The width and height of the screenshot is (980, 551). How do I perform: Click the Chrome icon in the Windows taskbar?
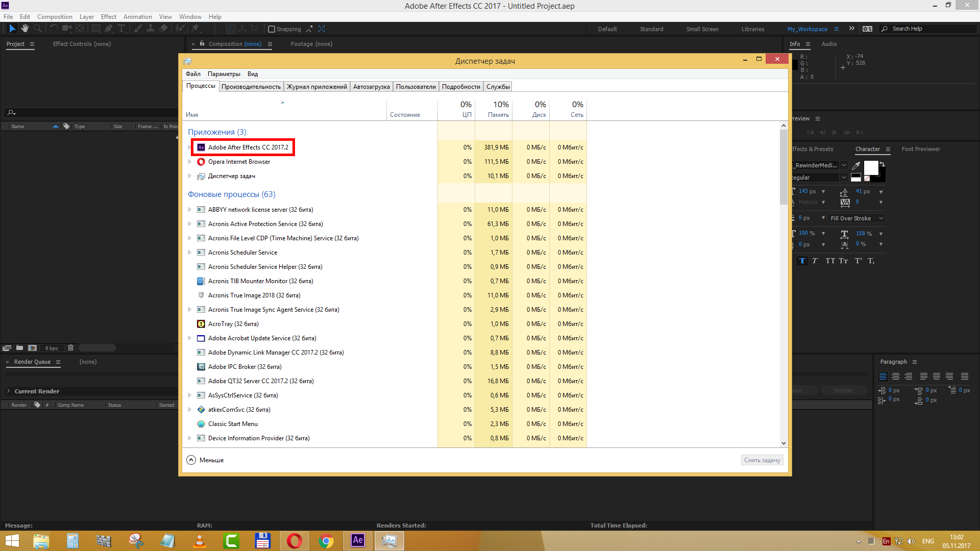tap(326, 541)
